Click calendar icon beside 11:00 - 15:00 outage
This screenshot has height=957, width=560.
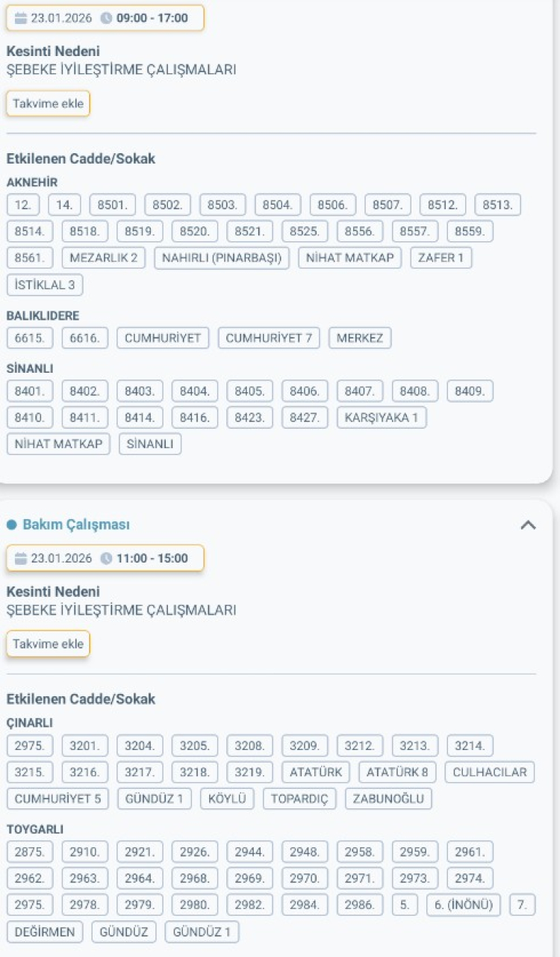point(21,558)
